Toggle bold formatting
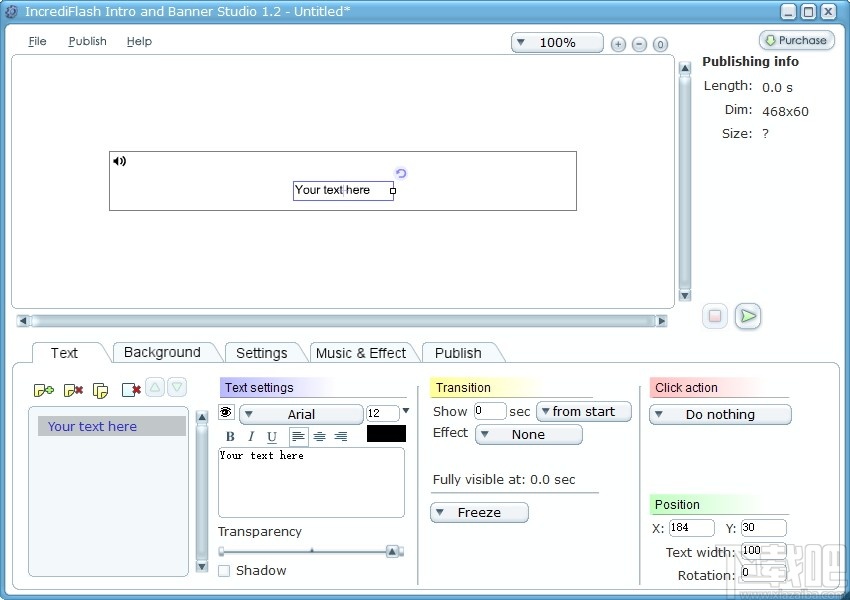Image resolution: width=850 pixels, height=600 pixels. 230,436
